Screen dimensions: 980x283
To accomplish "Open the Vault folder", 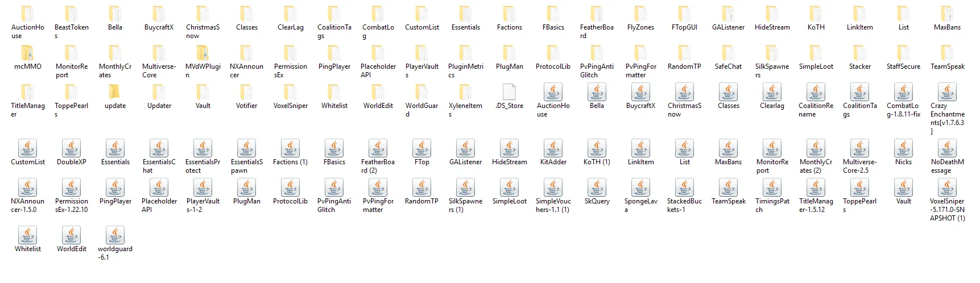I will (x=202, y=96).
